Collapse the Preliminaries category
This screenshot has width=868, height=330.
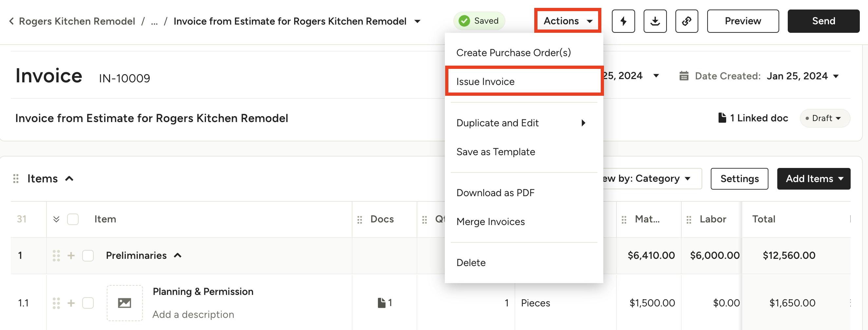[178, 256]
